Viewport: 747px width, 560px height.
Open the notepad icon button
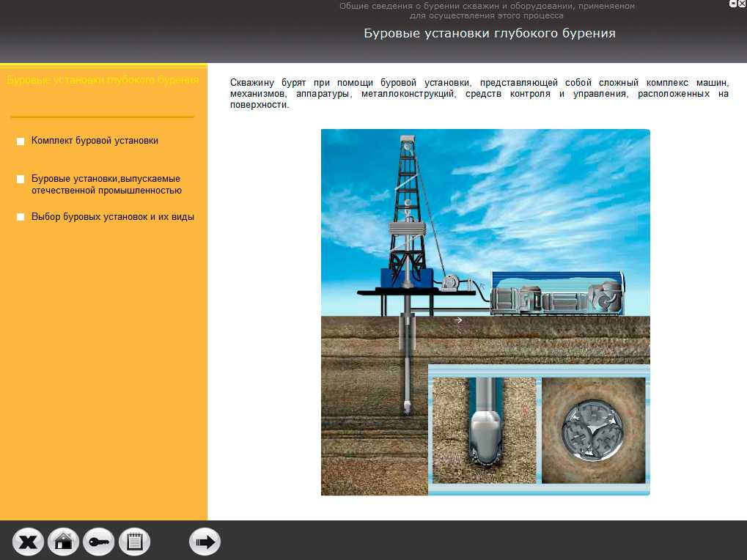pyautogui.click(x=134, y=542)
